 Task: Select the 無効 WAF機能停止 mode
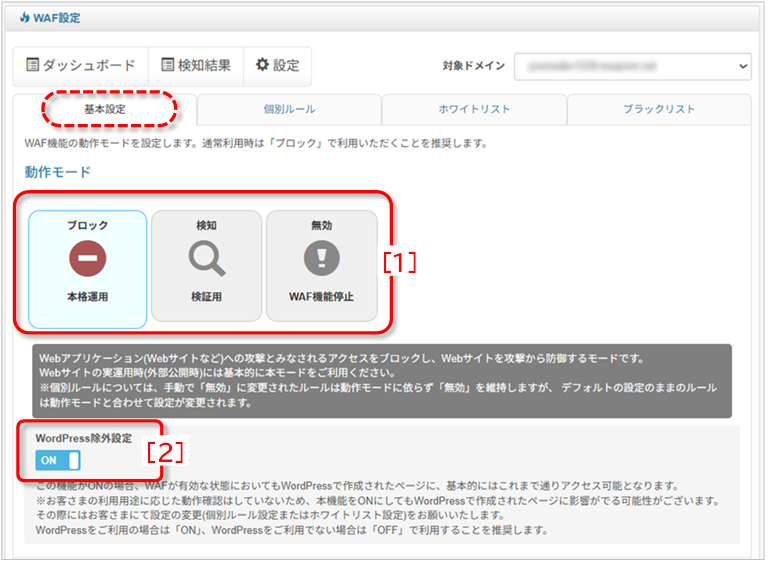click(322, 266)
